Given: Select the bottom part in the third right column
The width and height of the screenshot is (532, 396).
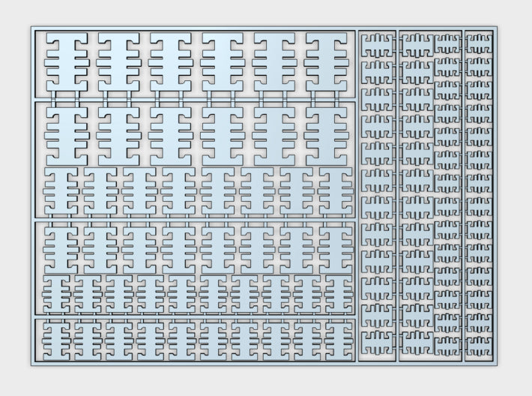Looking at the screenshot, I should [x=448, y=346].
